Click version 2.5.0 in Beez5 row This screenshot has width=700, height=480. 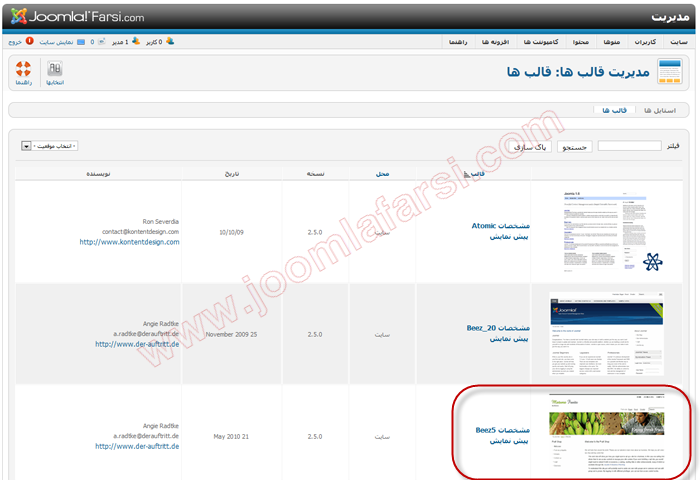pos(315,437)
